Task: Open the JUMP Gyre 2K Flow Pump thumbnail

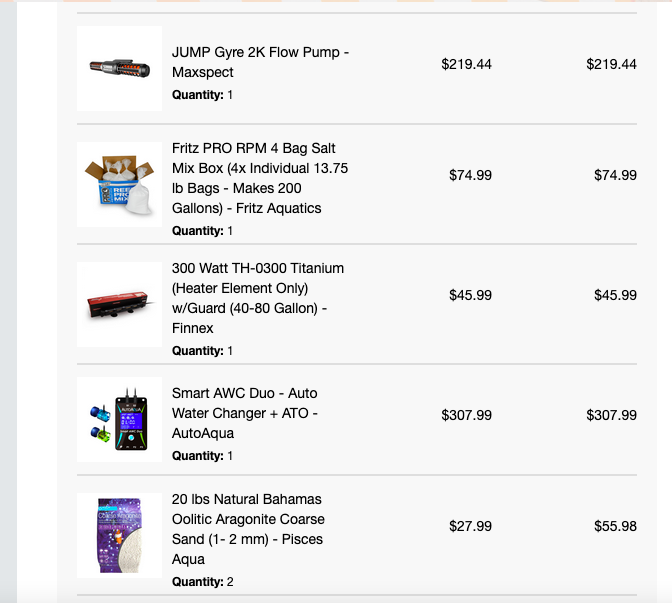Action: point(120,69)
